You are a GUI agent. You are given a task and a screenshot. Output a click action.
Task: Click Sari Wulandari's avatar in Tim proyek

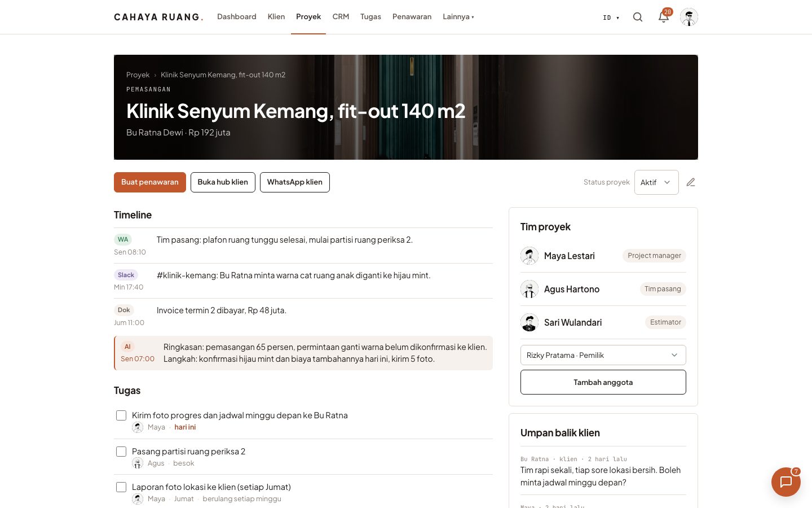(529, 322)
